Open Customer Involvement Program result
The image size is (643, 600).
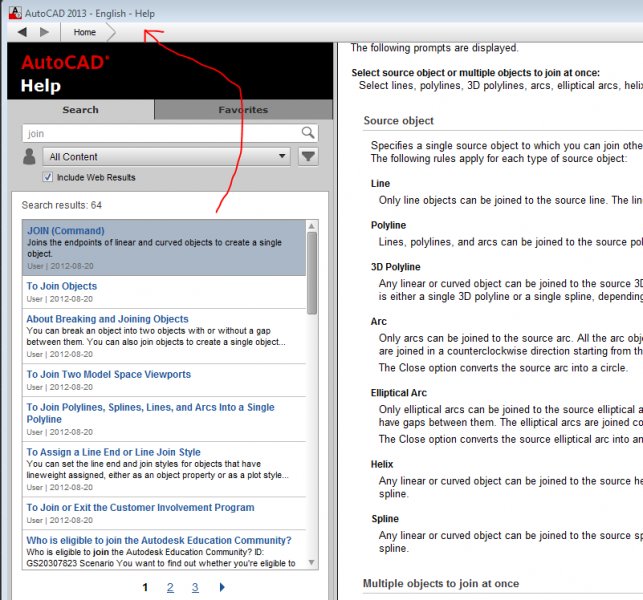140,507
